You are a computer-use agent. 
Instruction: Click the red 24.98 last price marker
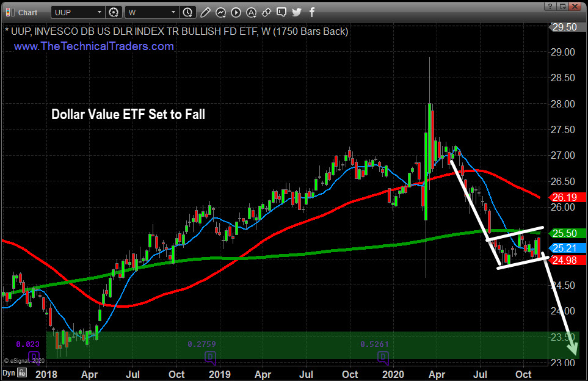click(567, 260)
